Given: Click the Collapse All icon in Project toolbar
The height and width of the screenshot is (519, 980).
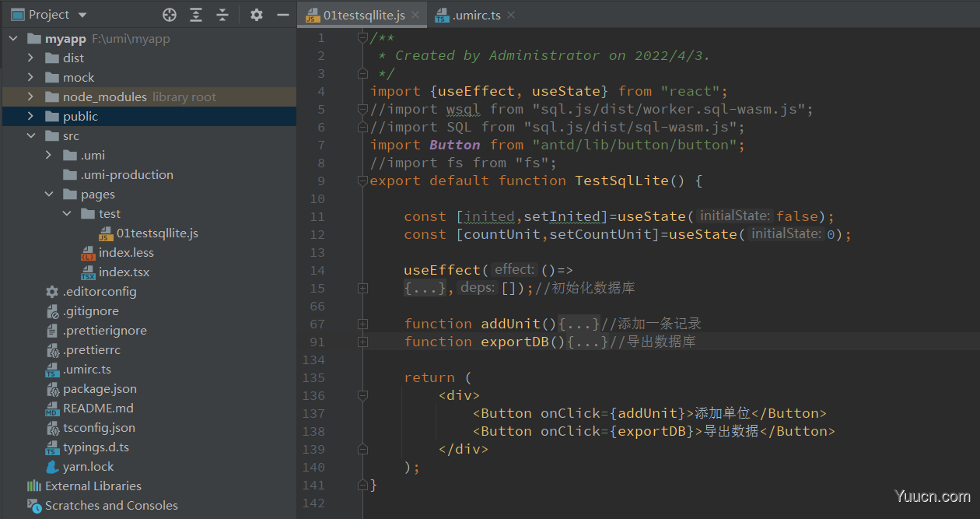Looking at the screenshot, I should (x=222, y=15).
